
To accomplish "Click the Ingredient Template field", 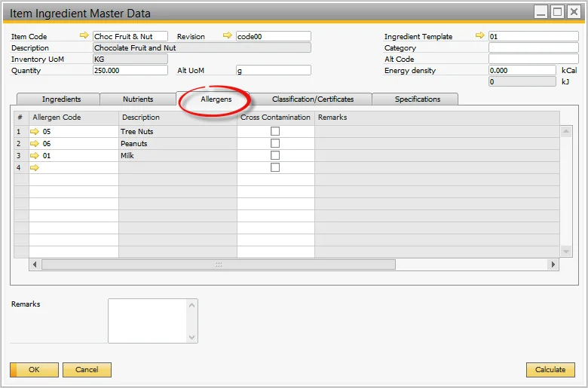I will pyautogui.click(x=534, y=36).
